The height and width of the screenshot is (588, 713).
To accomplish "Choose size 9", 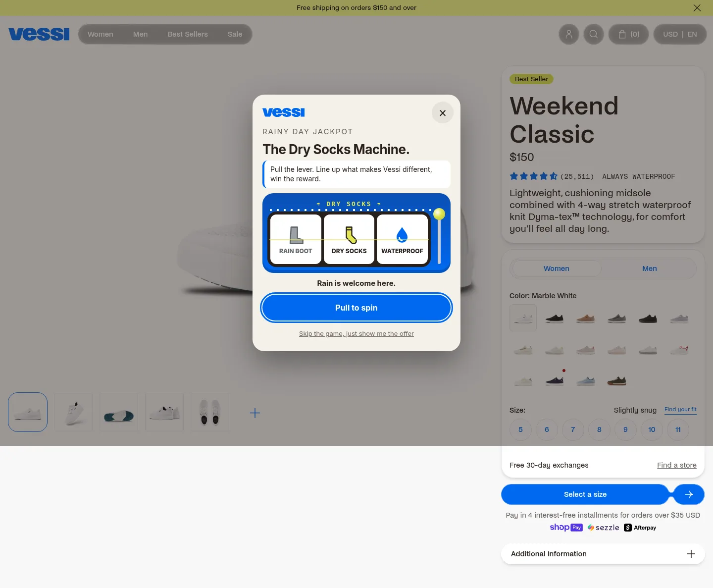I will (x=625, y=429).
